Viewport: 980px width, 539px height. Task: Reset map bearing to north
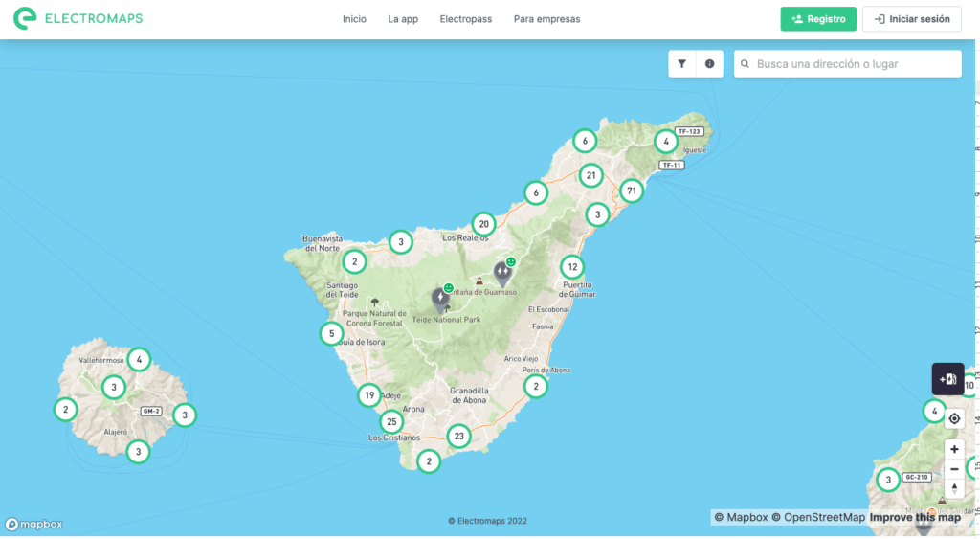tap(954, 488)
